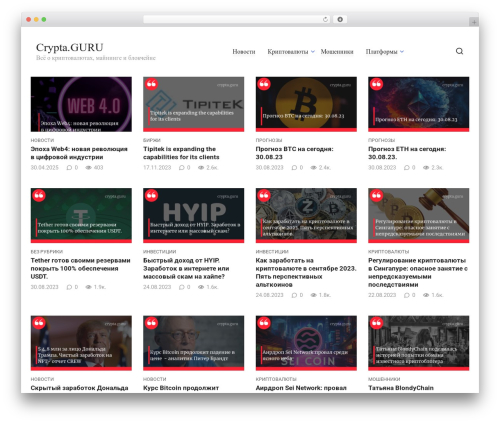
Task: Open ПРОГНОЗЫ category above BTC article
Action: coord(269,140)
